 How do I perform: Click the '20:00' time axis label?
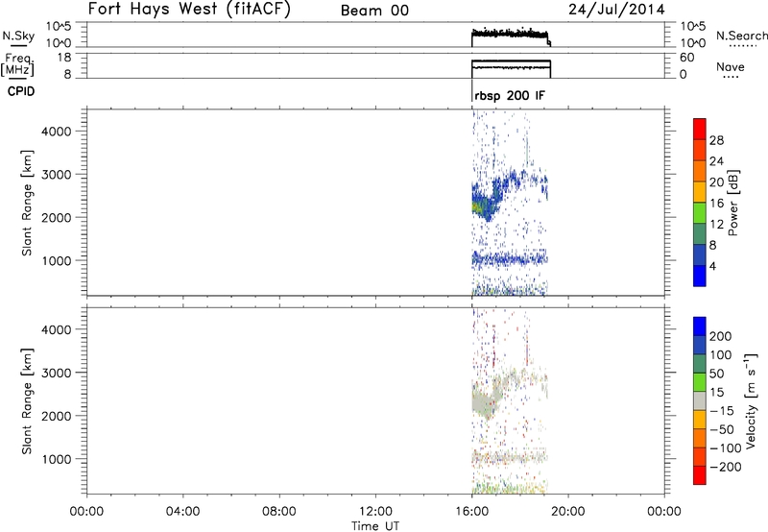tap(568, 512)
